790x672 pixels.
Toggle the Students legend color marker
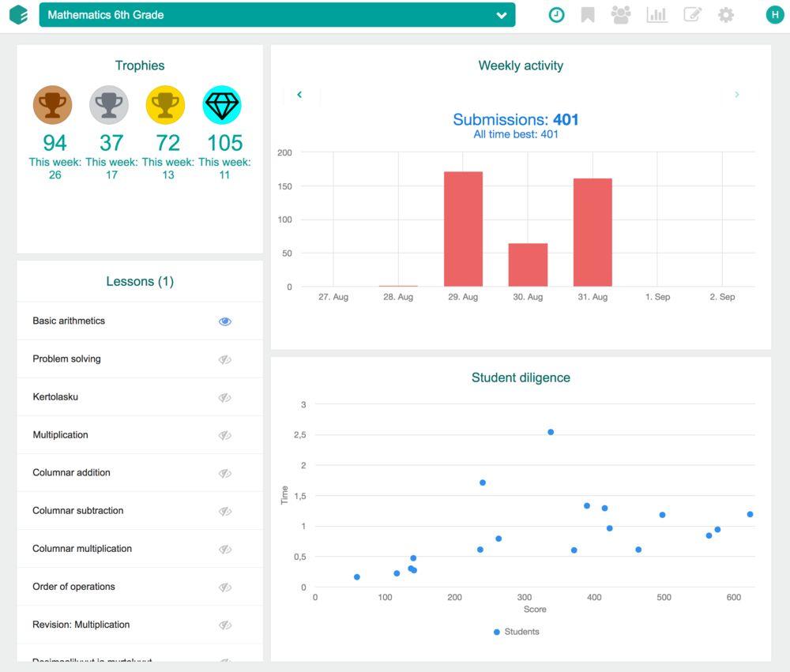click(497, 632)
